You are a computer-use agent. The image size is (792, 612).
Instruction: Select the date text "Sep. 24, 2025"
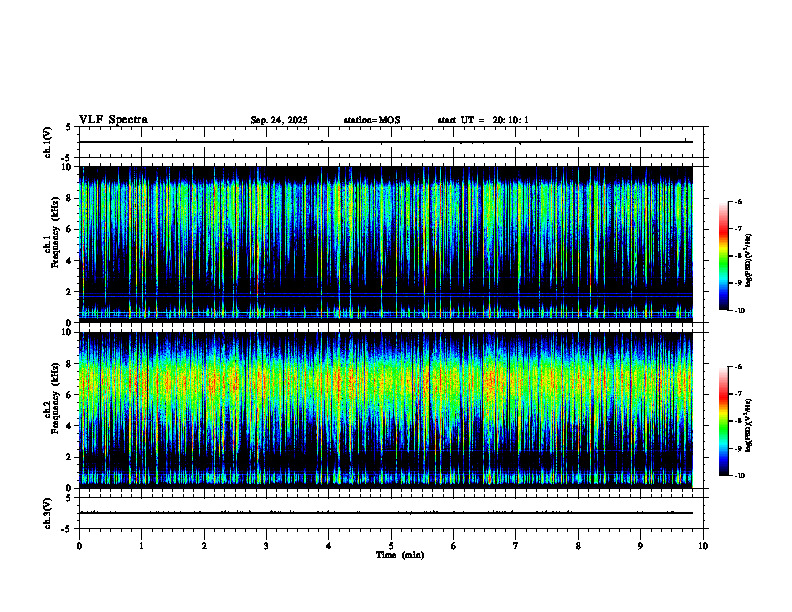click(x=279, y=120)
